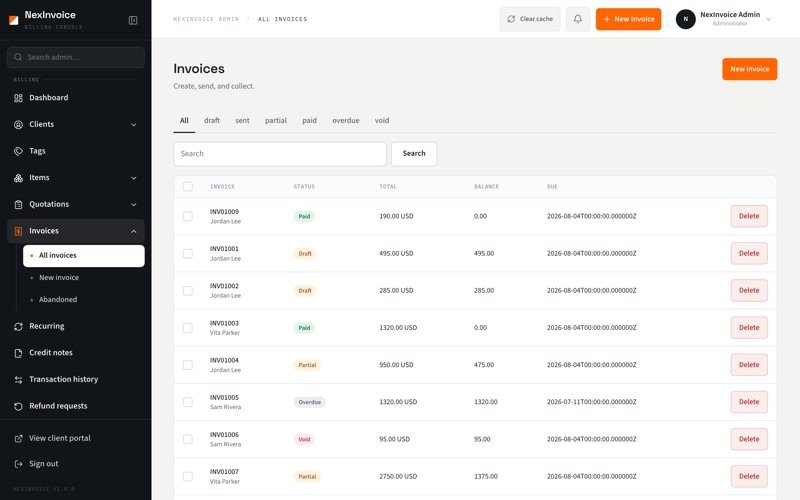The image size is (800, 500).
Task: Click the Overdue status badge on INV01005
Action: pyautogui.click(x=309, y=402)
